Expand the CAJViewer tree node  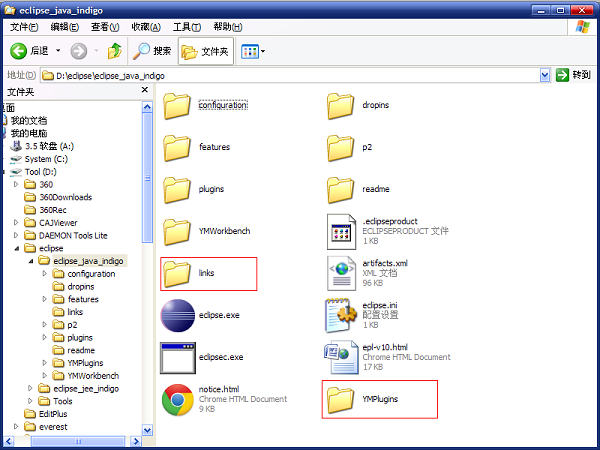click(16, 222)
